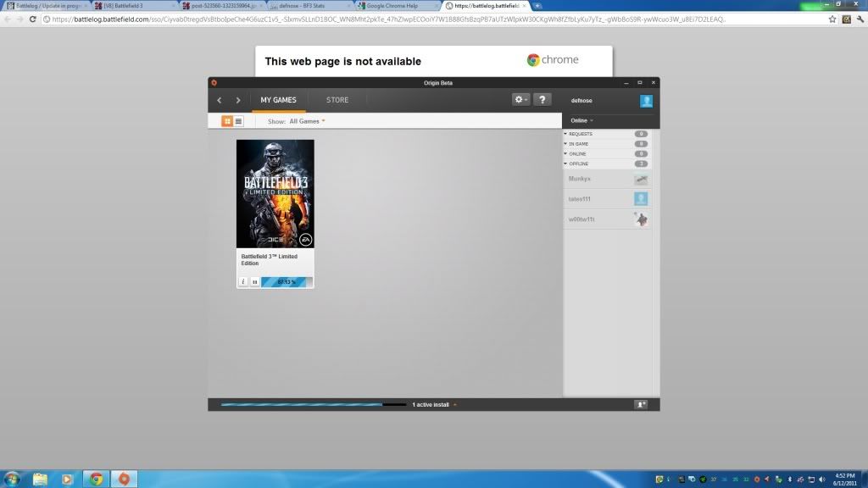
Task: Open the Show All Games filter dropdown
Action: (x=307, y=121)
